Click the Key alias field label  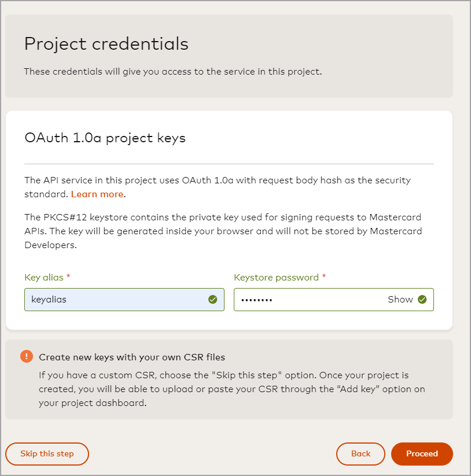pyautogui.click(x=44, y=278)
